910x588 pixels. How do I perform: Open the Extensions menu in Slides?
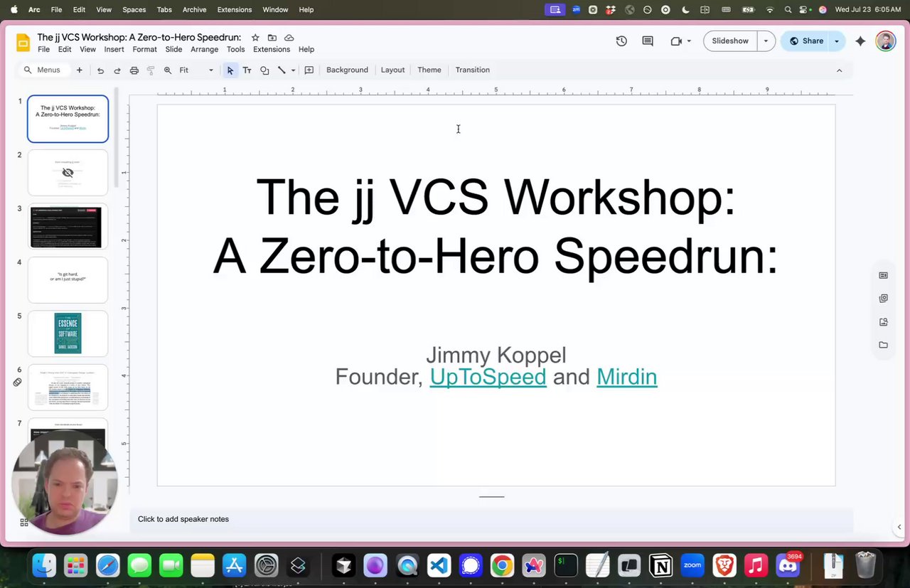coord(272,50)
